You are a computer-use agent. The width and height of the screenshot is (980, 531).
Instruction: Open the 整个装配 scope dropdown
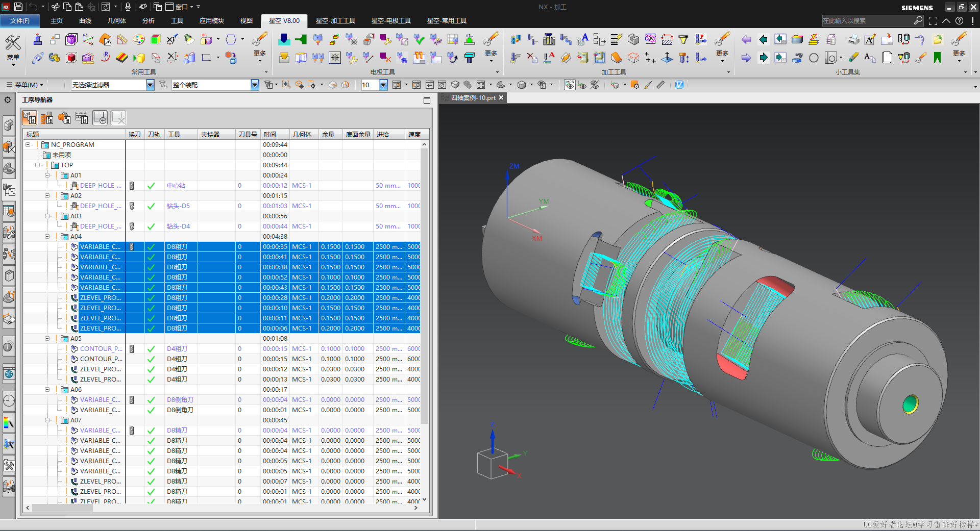tap(255, 85)
